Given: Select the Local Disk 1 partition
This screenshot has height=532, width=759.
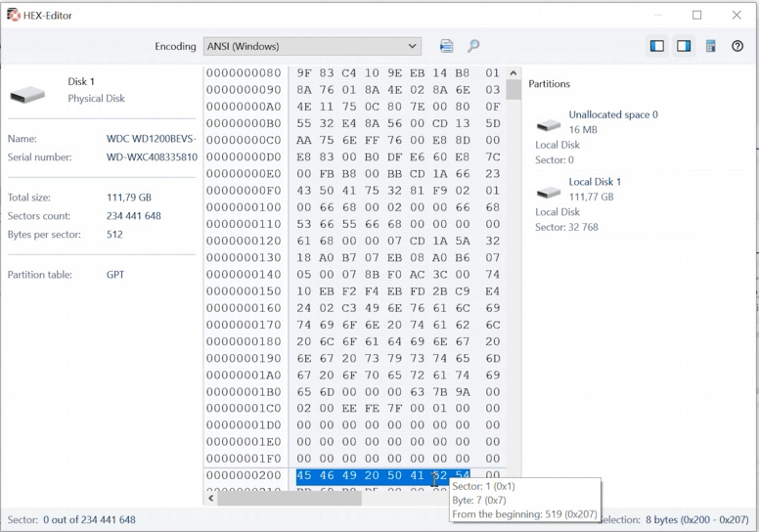Looking at the screenshot, I should click(x=595, y=182).
